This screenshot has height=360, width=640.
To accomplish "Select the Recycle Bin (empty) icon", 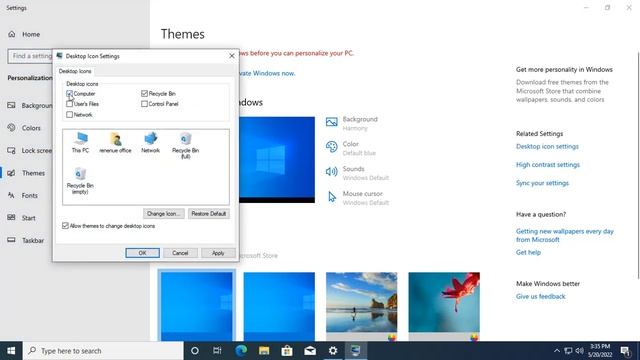I will (x=80, y=180).
